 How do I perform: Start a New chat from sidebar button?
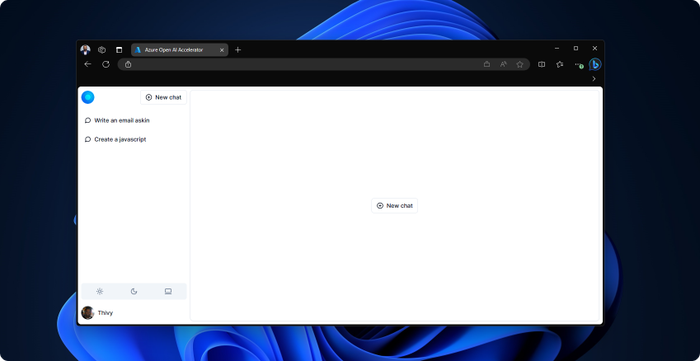(x=163, y=97)
